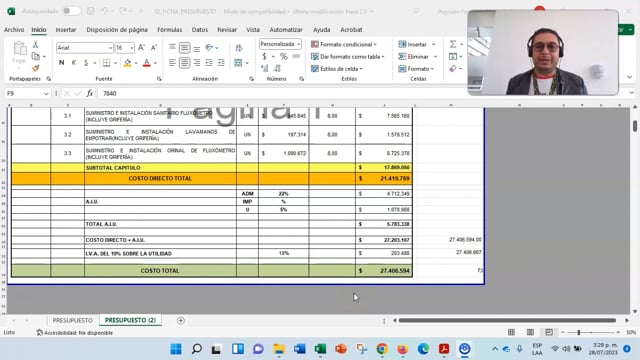This screenshot has width=640, height=360.
Task: Increase font size with larger A icon
Action: pyautogui.click(x=142, y=48)
